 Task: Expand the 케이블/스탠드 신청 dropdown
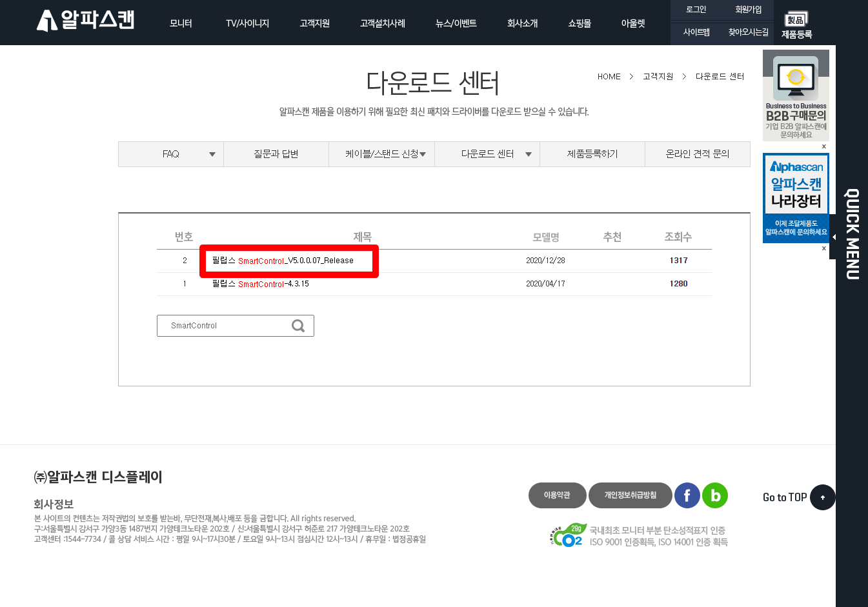pyautogui.click(x=423, y=154)
